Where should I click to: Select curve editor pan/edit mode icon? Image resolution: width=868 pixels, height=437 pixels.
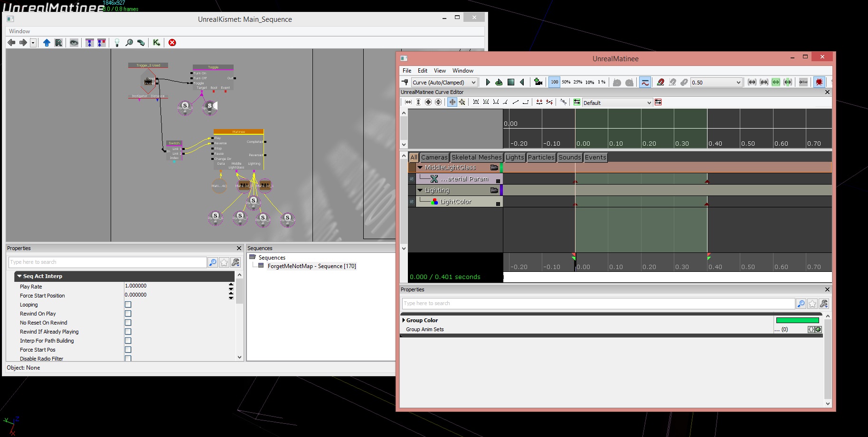point(452,102)
